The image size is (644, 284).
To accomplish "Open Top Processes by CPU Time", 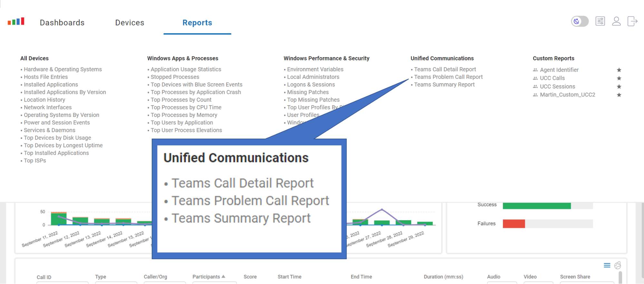I will (x=186, y=107).
